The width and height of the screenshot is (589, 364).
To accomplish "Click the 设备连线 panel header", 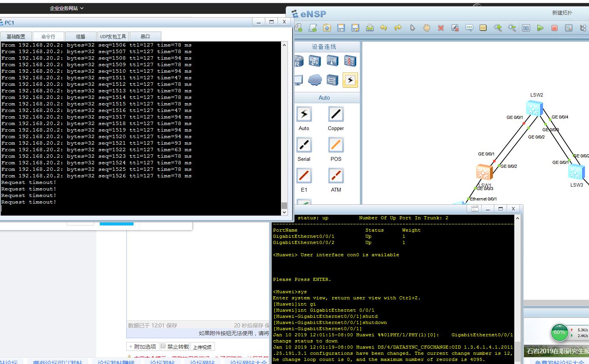I will 324,47.
